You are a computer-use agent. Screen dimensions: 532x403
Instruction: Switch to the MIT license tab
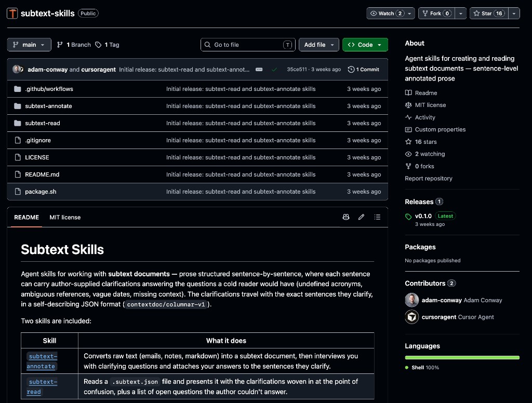coord(65,217)
